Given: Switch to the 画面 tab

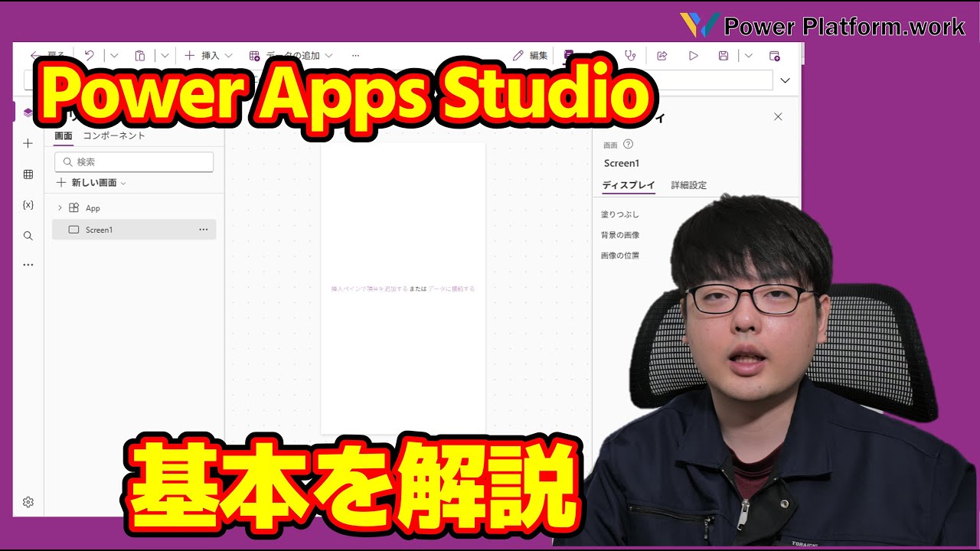Looking at the screenshot, I should coord(64,135).
